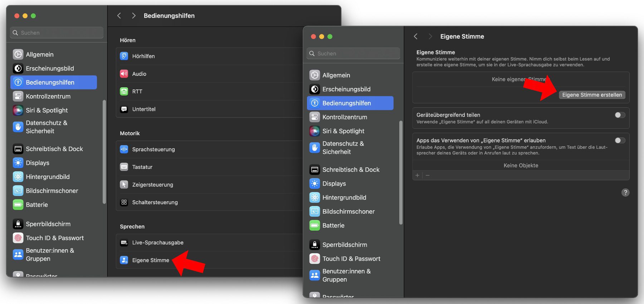Open Untertitel settings

pos(143,109)
